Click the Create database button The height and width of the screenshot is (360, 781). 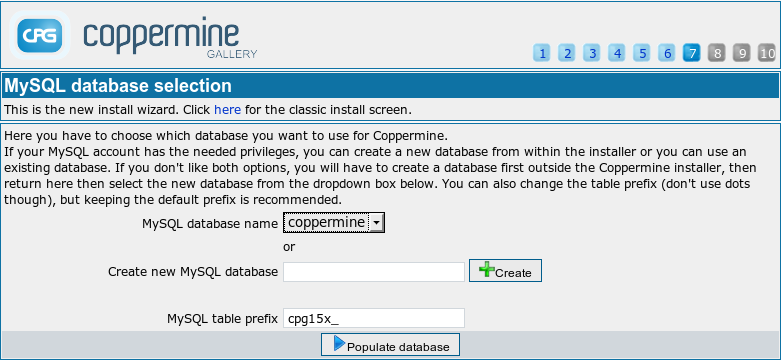(x=505, y=271)
